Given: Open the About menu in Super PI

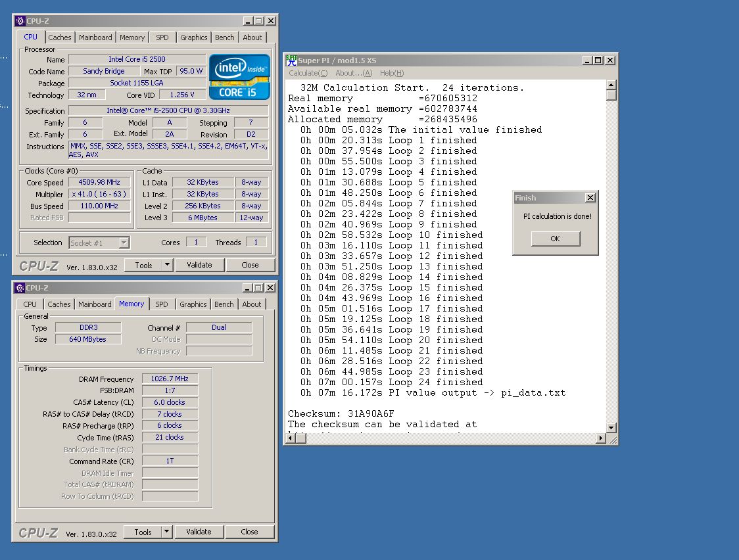Looking at the screenshot, I should click(354, 73).
